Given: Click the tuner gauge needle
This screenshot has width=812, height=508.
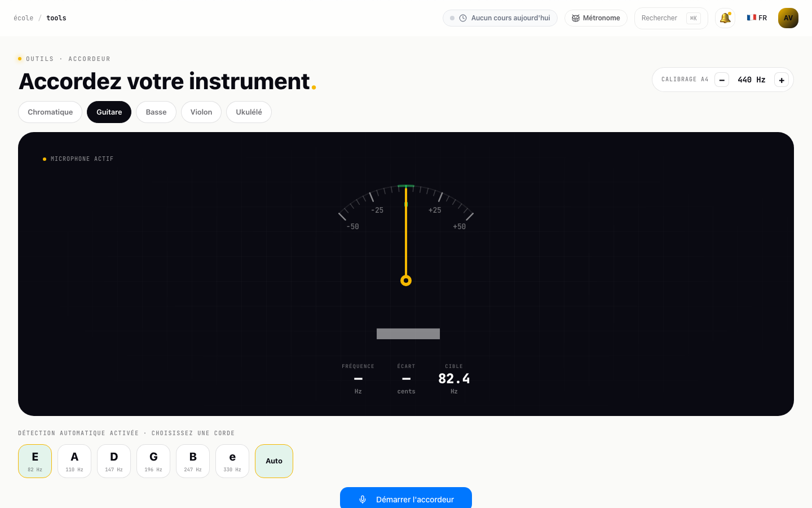Looking at the screenshot, I should coord(406,234).
